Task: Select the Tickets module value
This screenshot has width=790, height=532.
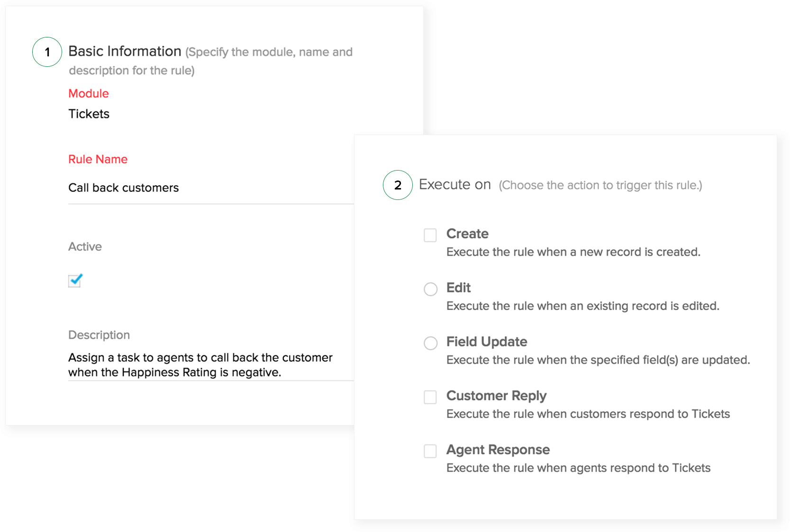Action: point(89,114)
